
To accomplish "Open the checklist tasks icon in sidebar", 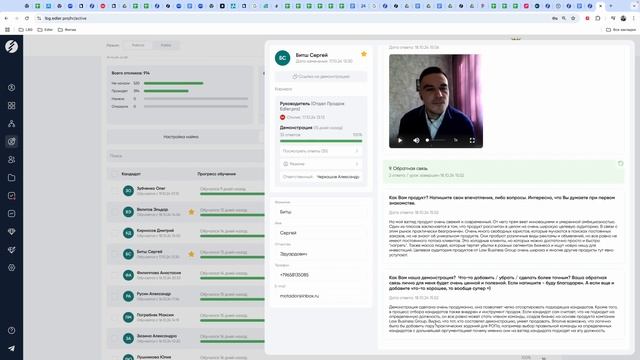I will [11, 196].
